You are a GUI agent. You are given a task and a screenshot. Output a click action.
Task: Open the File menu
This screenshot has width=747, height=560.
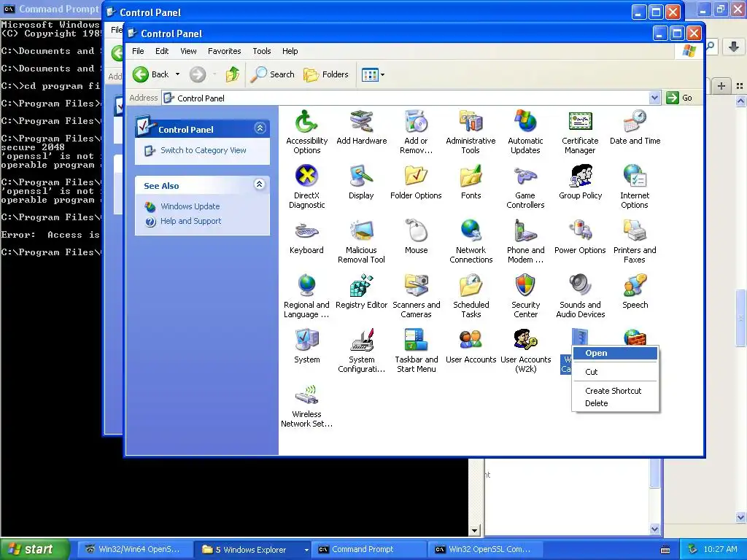[x=138, y=51]
